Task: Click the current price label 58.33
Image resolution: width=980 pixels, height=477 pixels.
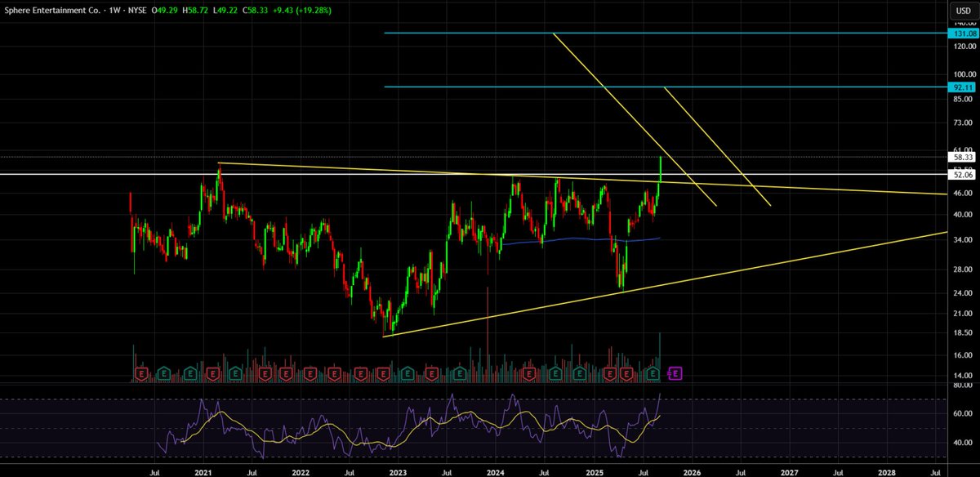Action: (x=963, y=157)
